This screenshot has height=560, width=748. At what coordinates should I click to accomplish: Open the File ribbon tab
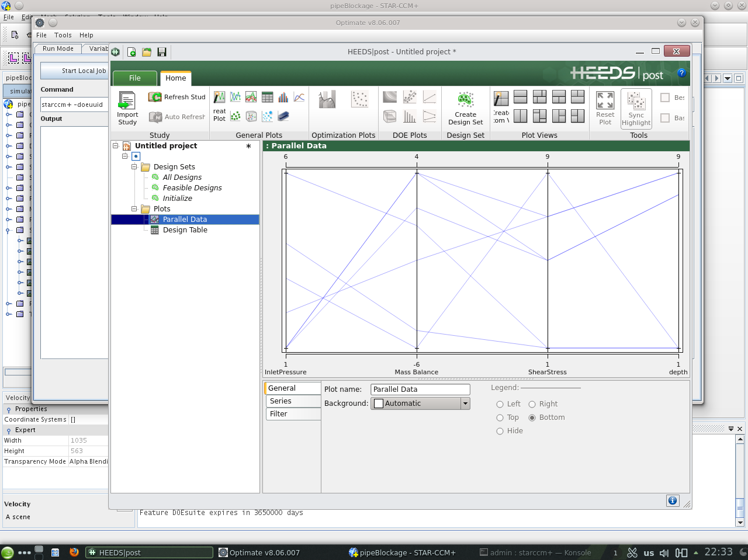coord(135,78)
